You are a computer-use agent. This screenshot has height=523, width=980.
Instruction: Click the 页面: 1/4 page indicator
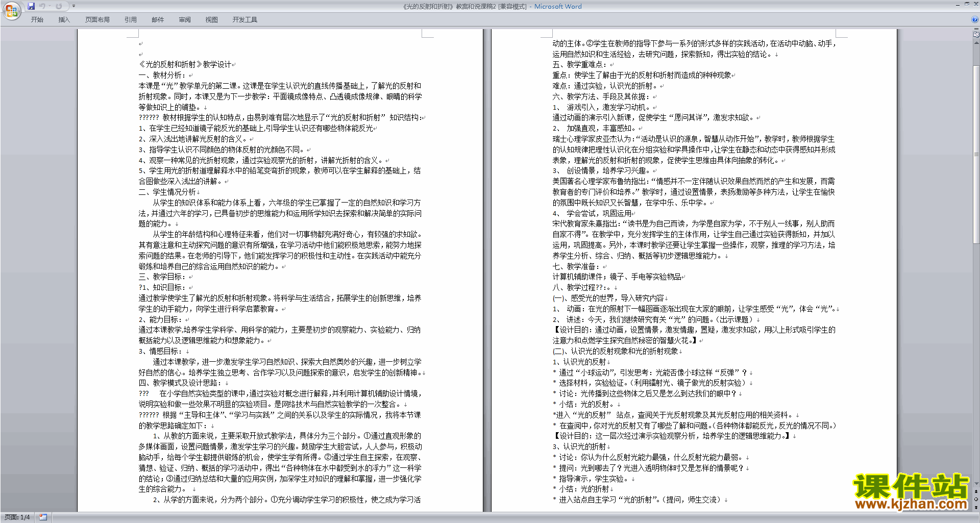17,517
